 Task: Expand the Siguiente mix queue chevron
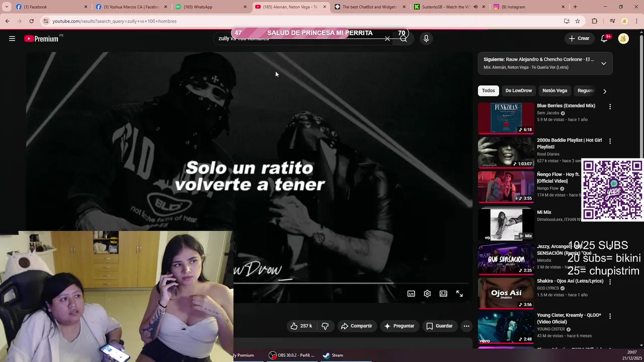coord(603,63)
